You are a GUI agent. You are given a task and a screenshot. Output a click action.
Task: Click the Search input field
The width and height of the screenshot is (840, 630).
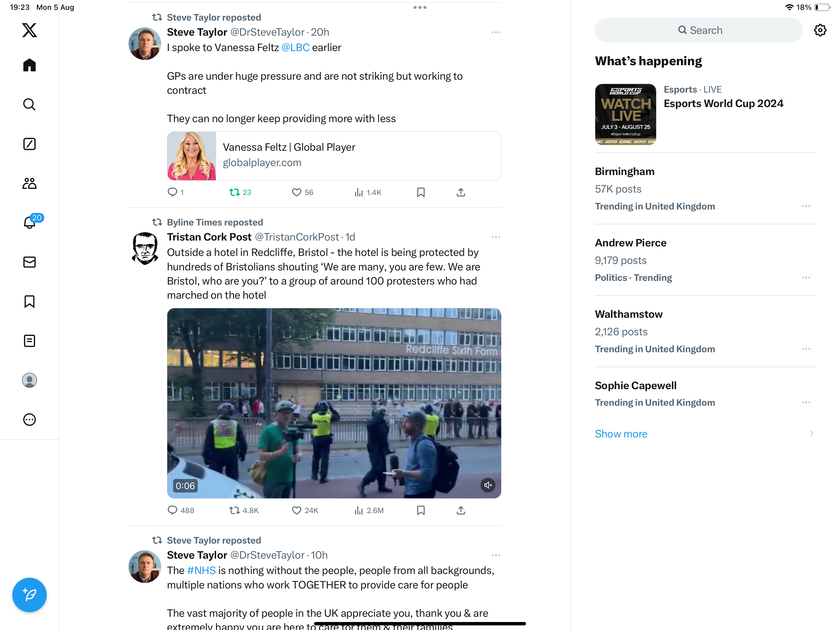(698, 30)
